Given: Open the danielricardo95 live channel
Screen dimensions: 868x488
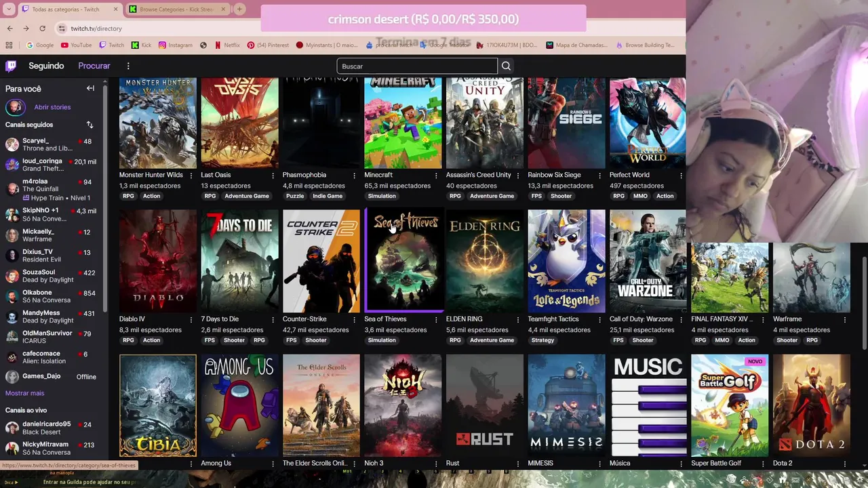Looking at the screenshot, I should (50, 428).
